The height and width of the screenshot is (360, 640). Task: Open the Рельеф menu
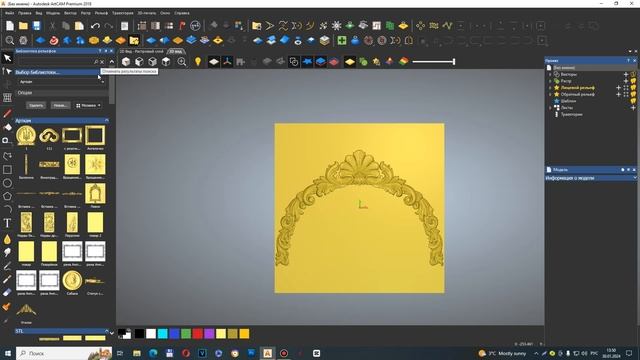point(101,13)
